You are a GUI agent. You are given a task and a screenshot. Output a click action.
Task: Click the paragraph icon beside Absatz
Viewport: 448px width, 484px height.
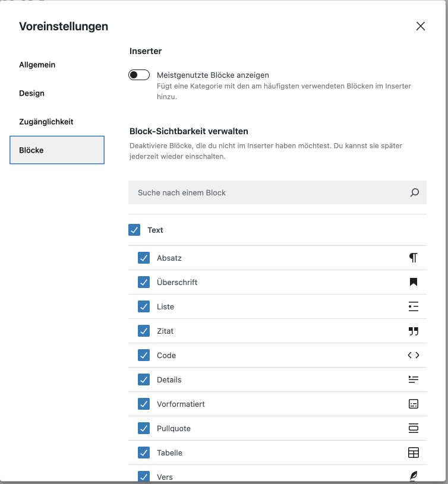(414, 258)
